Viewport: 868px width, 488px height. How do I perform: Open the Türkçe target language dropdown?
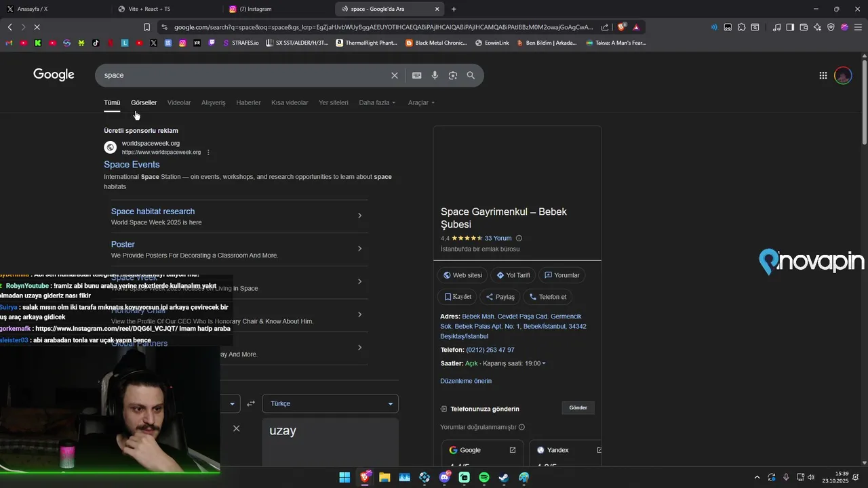point(330,403)
